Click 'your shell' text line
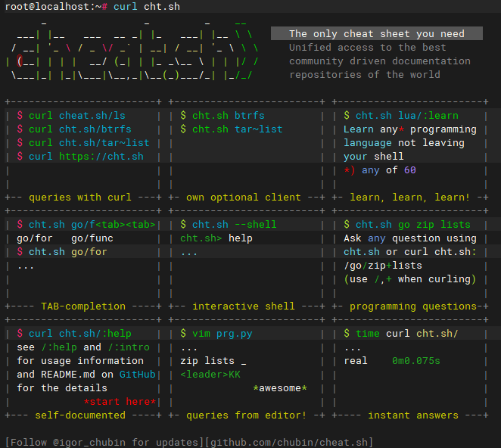 coord(374,156)
